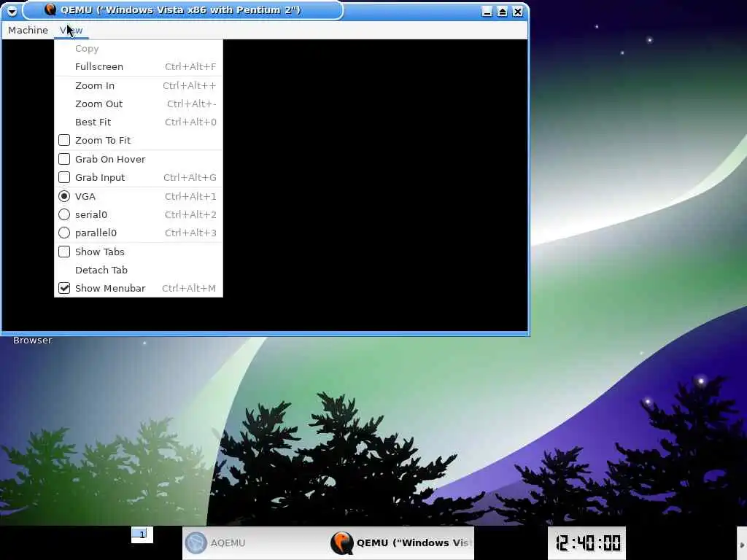The width and height of the screenshot is (747, 560).
Task: Click the QEMU taskbar icon
Action: [x=342, y=542]
